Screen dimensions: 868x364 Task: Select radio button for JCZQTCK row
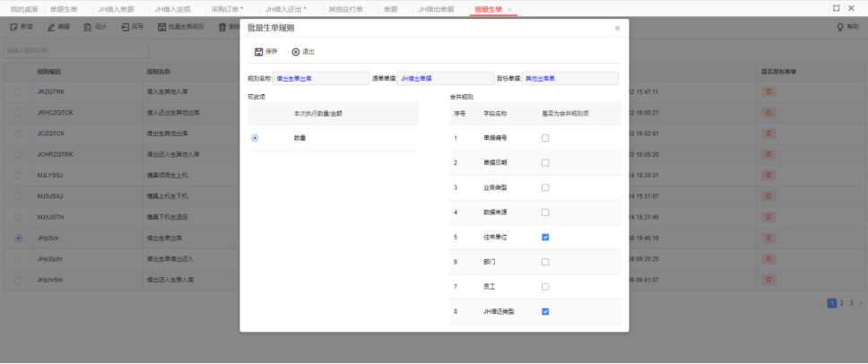coord(18,134)
